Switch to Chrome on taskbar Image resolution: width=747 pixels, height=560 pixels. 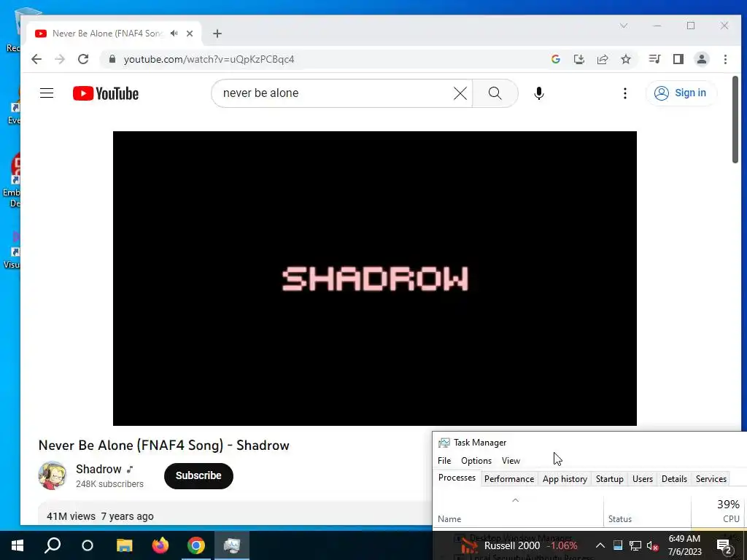[196, 545]
